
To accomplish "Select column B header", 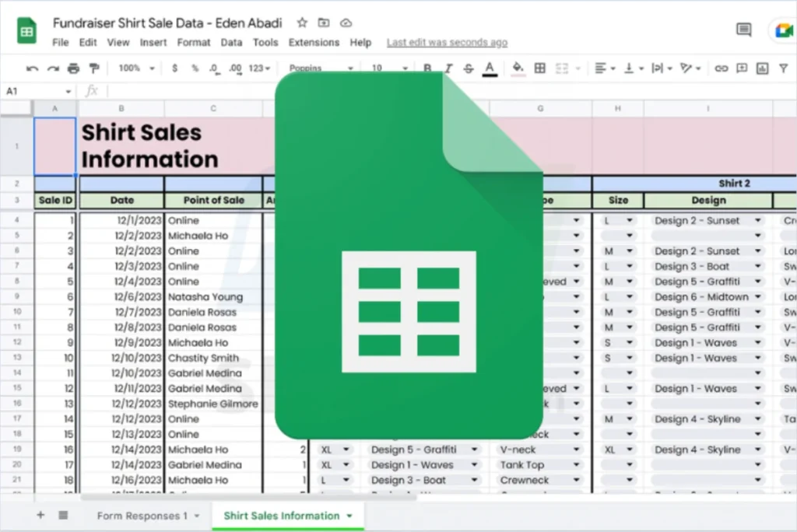I will [121, 108].
